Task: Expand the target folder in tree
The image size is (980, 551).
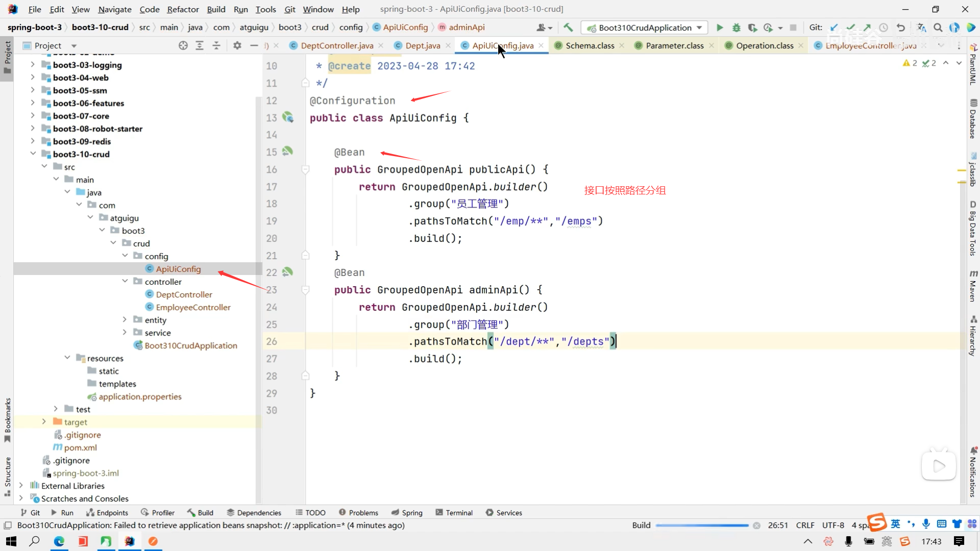Action: 44,422
